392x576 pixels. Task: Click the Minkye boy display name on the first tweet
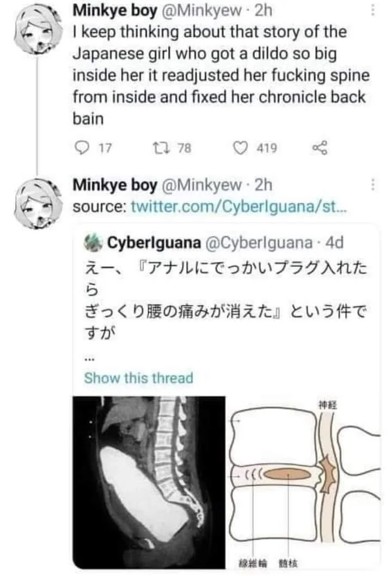[114, 9]
